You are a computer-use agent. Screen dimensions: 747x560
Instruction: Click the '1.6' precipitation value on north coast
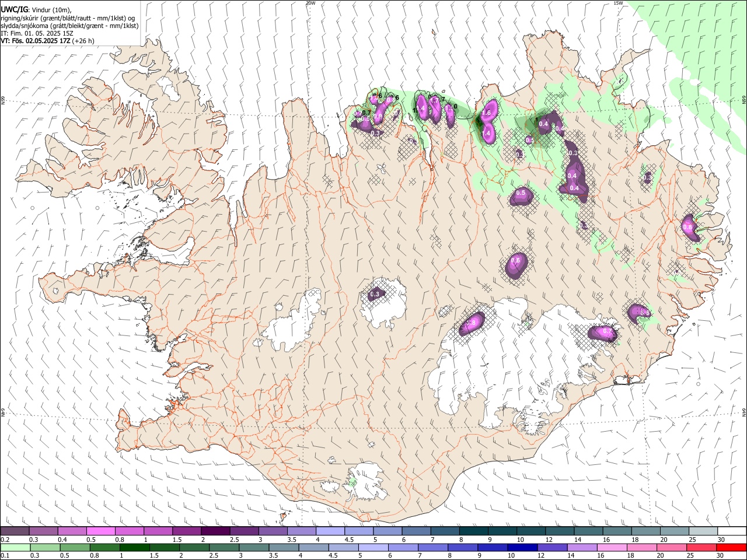click(487, 113)
